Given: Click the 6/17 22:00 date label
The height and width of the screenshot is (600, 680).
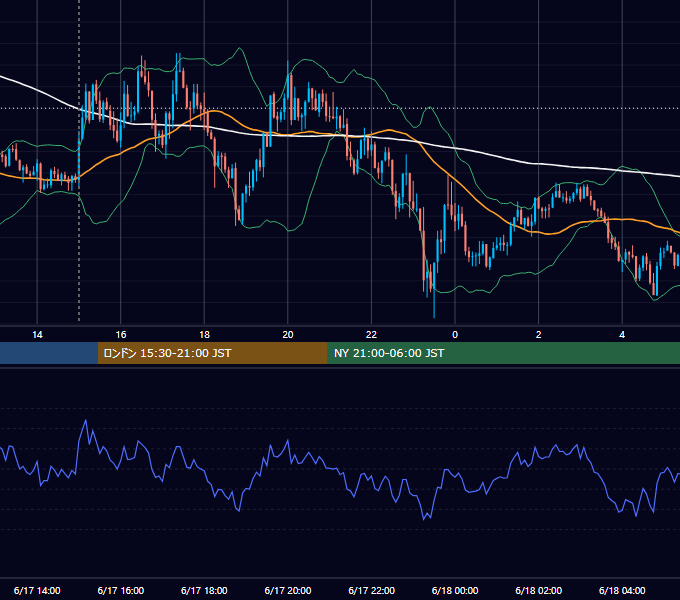Looking at the screenshot, I should (x=372, y=590).
